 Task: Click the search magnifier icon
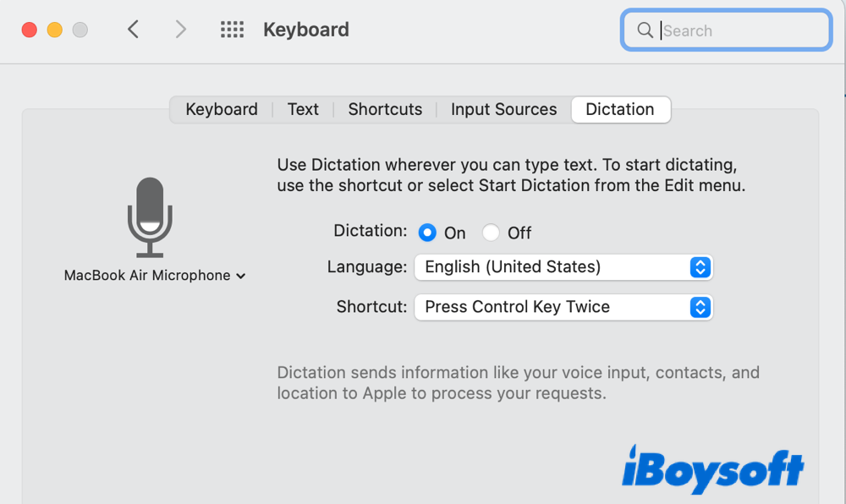645,30
